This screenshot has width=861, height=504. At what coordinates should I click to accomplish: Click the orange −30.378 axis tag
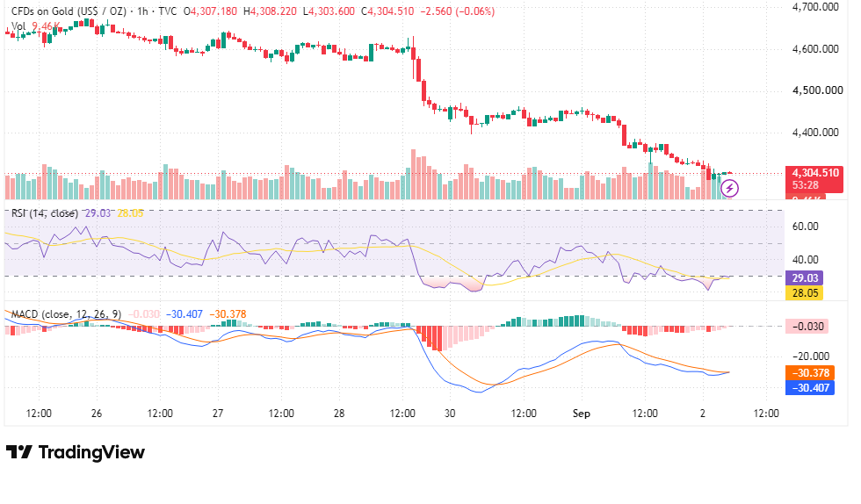coord(810,373)
